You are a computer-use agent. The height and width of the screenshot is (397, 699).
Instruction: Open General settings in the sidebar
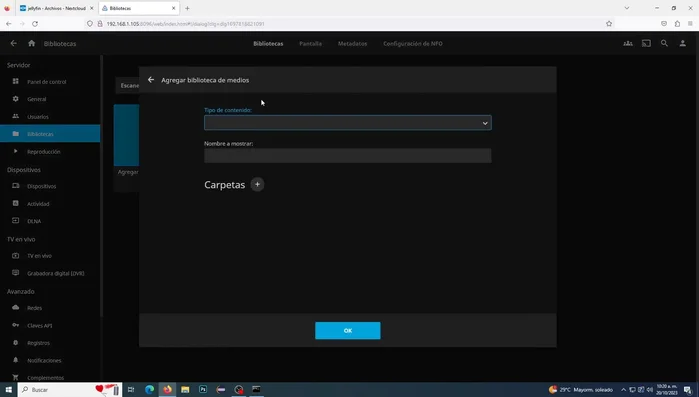point(50,99)
